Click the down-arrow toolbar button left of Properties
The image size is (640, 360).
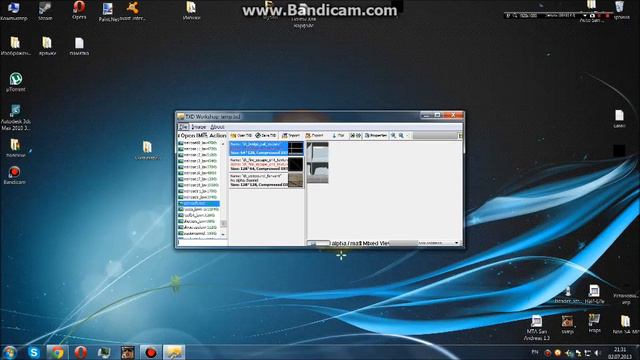338,136
